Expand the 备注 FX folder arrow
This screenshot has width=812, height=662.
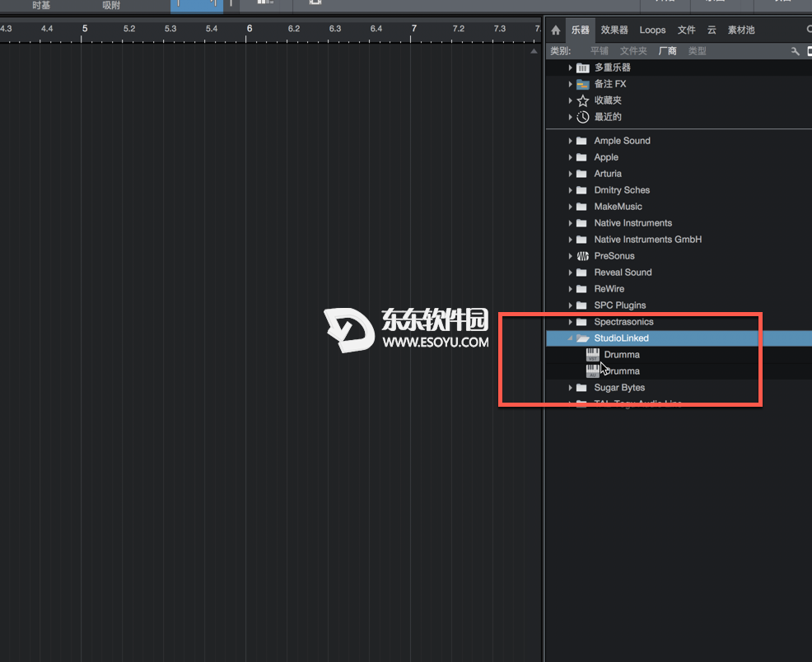coord(570,84)
